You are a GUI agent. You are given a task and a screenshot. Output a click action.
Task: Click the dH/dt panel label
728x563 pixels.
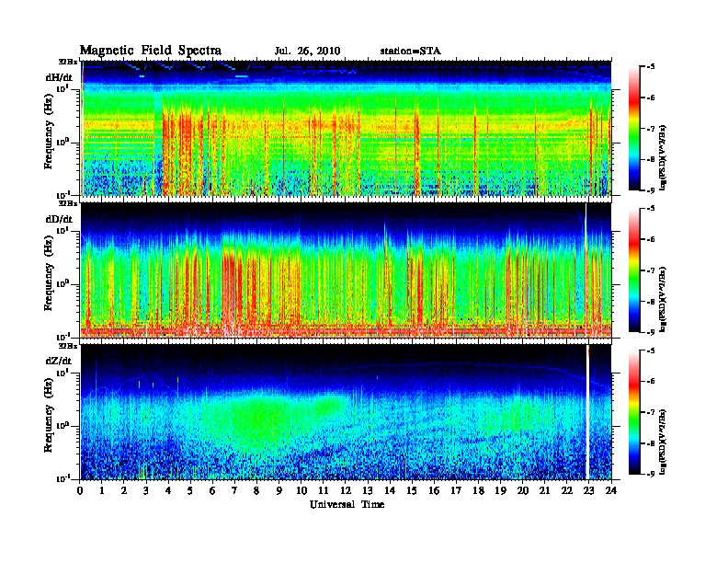pos(59,77)
